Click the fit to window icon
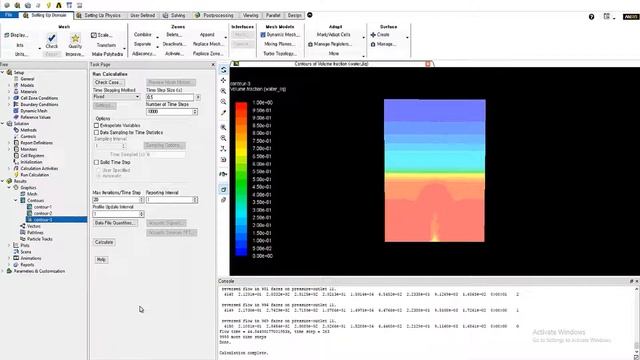The height and width of the screenshot is (360, 640). 223,127
